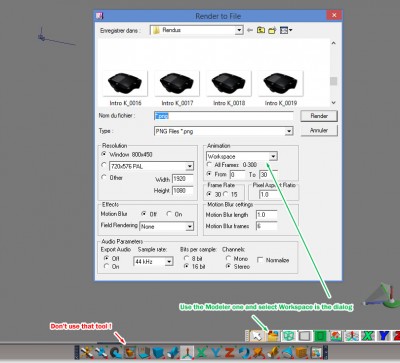Click the Render button
The image size is (400, 363).
(319, 116)
